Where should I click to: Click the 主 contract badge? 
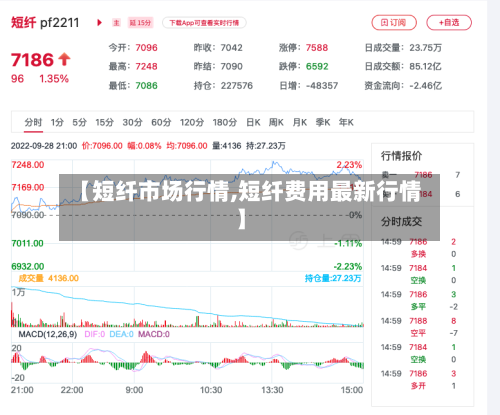[116, 23]
